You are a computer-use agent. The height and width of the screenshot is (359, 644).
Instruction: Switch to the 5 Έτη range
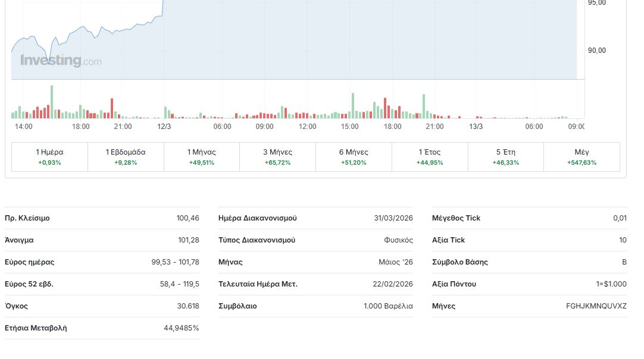coord(505,157)
